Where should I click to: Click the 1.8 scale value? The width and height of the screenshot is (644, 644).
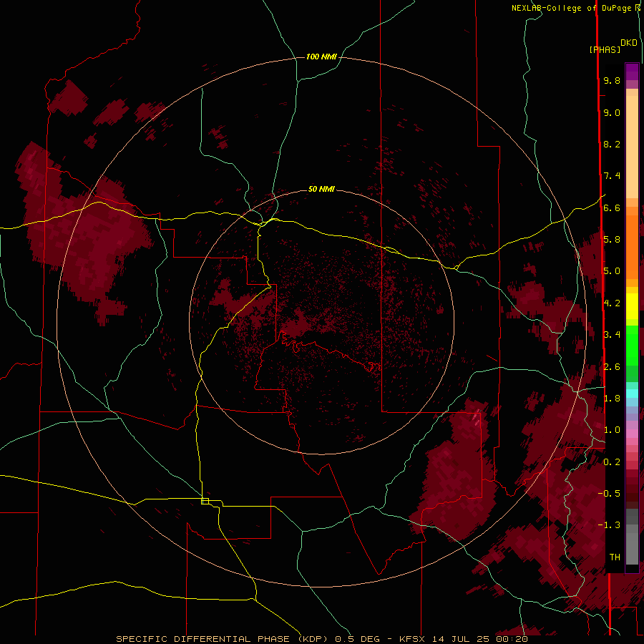(x=612, y=399)
